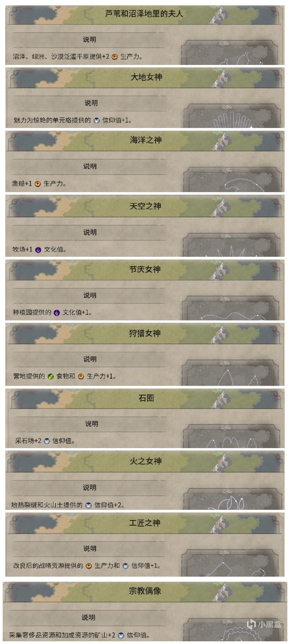
Task: Click faith icon beside 采石场+2
Action: [47, 441]
